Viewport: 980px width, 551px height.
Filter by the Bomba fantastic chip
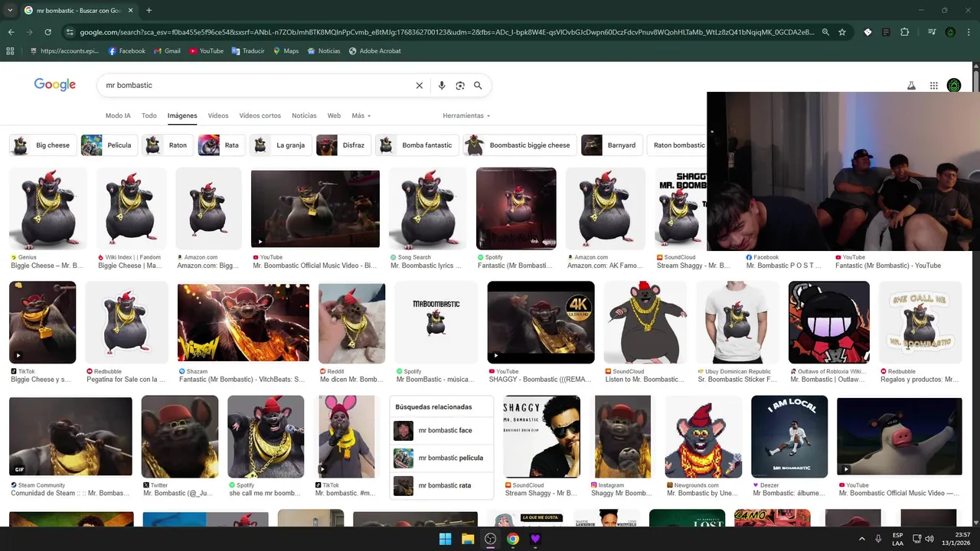(417, 145)
